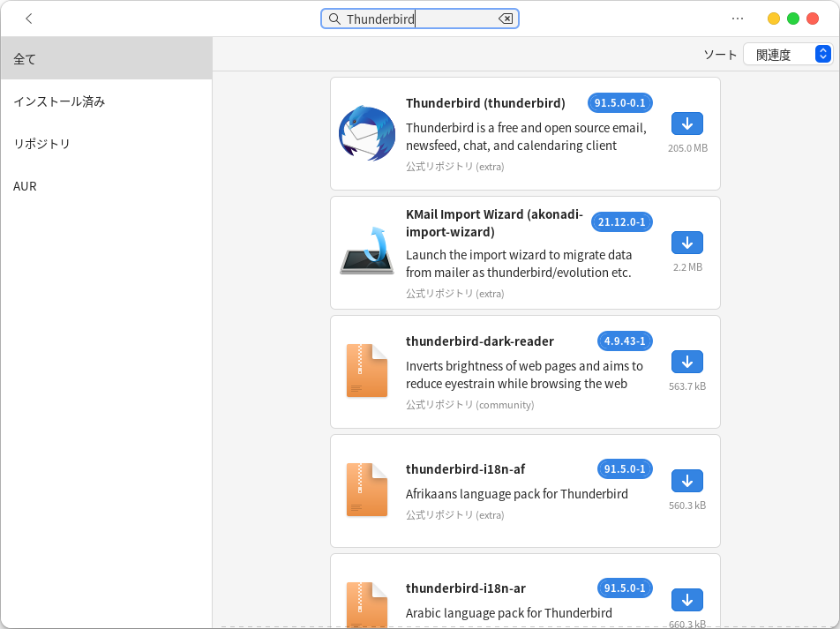Select インストール済み in the sidebar

[106, 101]
